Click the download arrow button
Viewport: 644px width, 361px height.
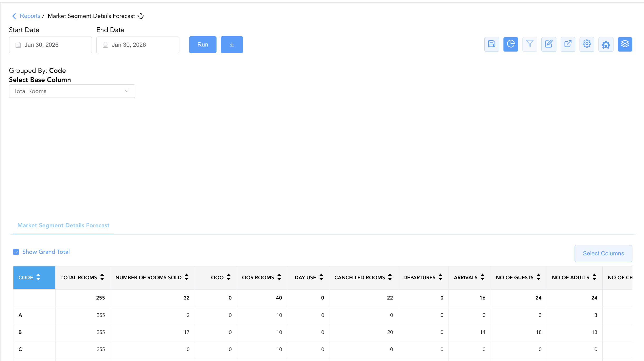[x=232, y=45]
